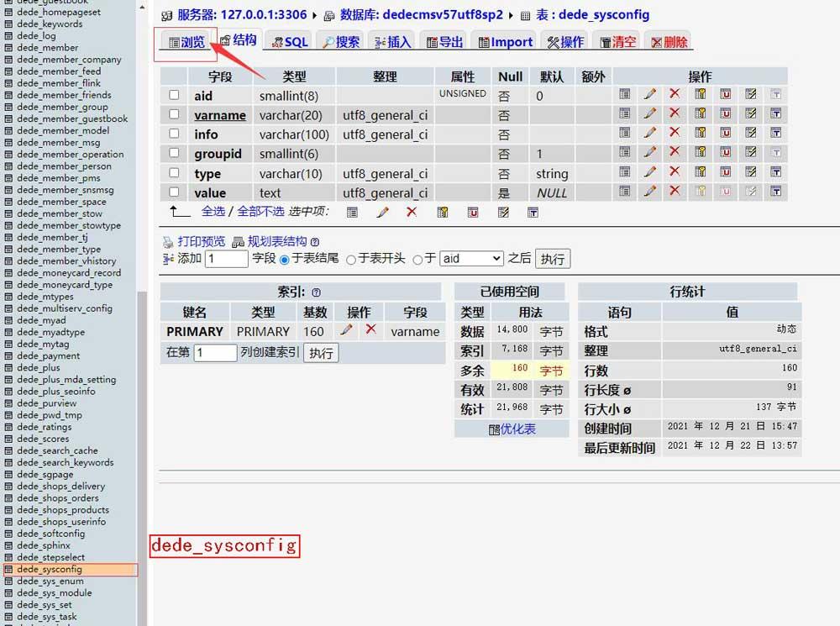Click fulltext icon in info row
The width and height of the screenshot is (840, 626).
pos(775,133)
